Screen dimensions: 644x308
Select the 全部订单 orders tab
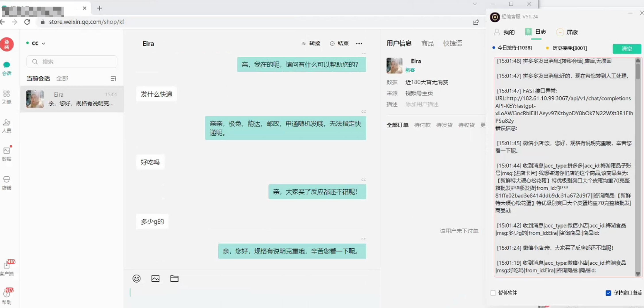pyautogui.click(x=397, y=125)
